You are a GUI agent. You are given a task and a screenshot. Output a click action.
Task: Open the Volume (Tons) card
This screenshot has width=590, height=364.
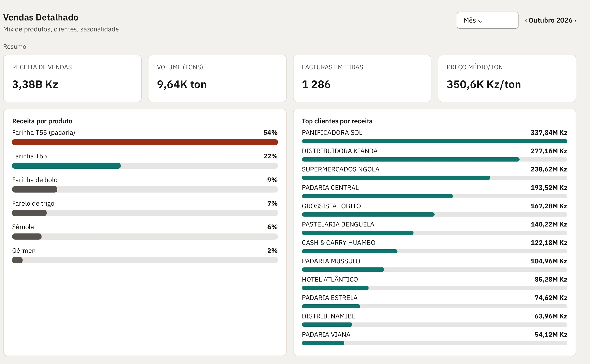click(217, 78)
